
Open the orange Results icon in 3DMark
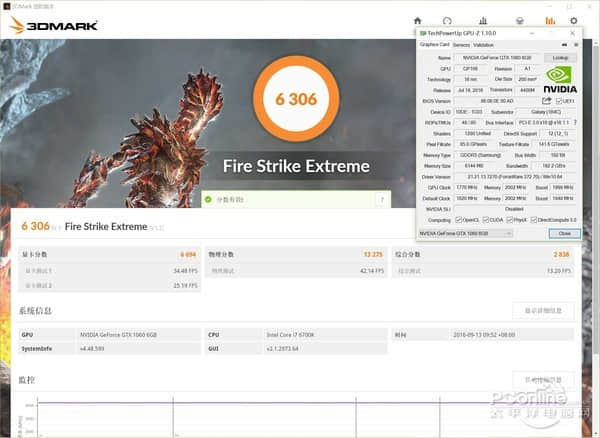click(x=550, y=21)
